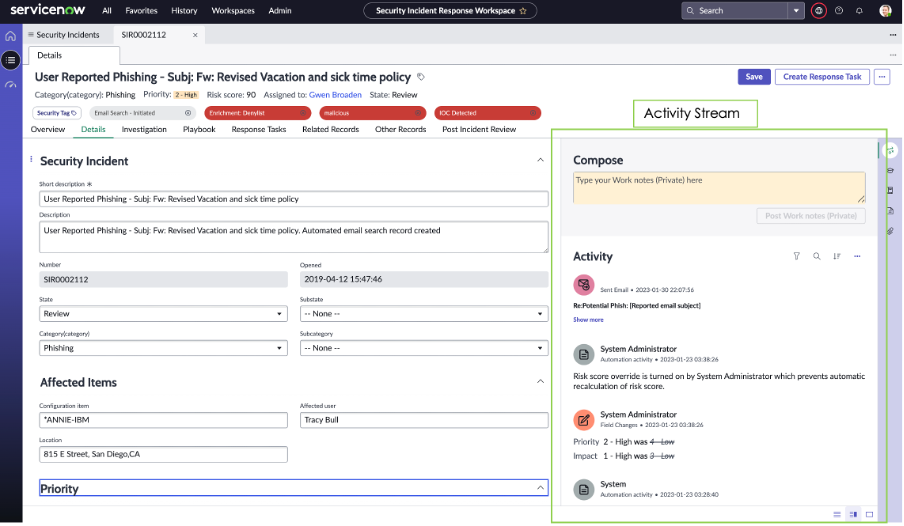Open the Substate dropdown
The width and height of the screenshot is (904, 526).
424,314
